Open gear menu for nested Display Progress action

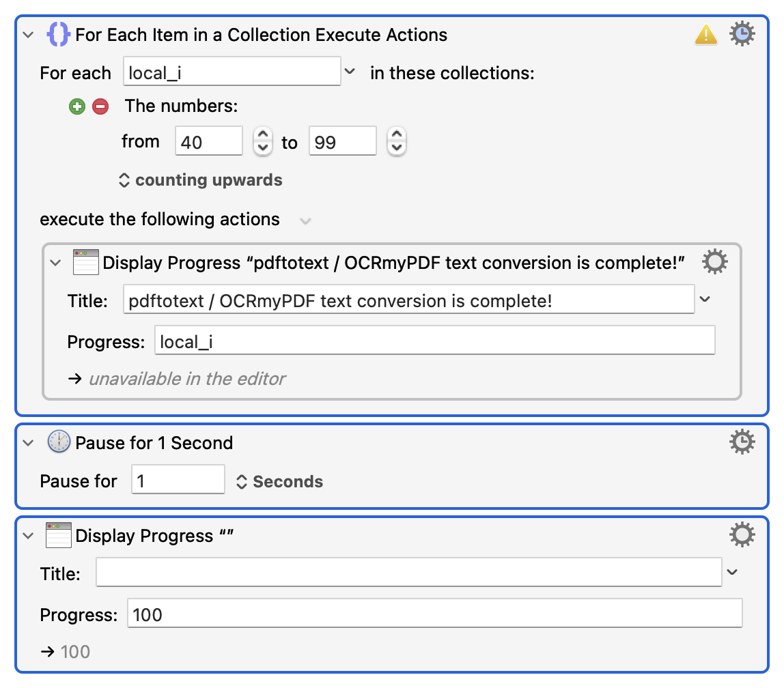click(x=715, y=262)
